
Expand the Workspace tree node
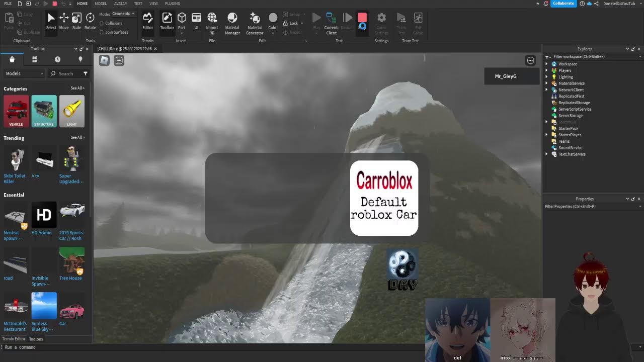[547, 64]
